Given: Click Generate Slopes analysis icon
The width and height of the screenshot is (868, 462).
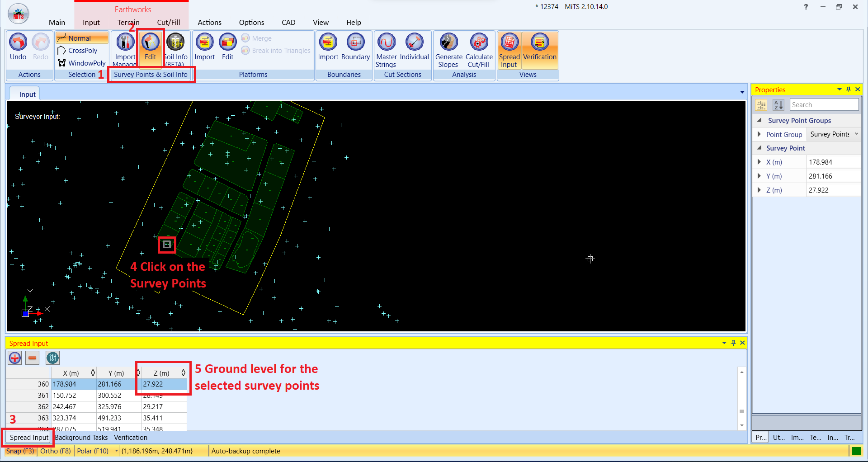Looking at the screenshot, I should [449, 50].
